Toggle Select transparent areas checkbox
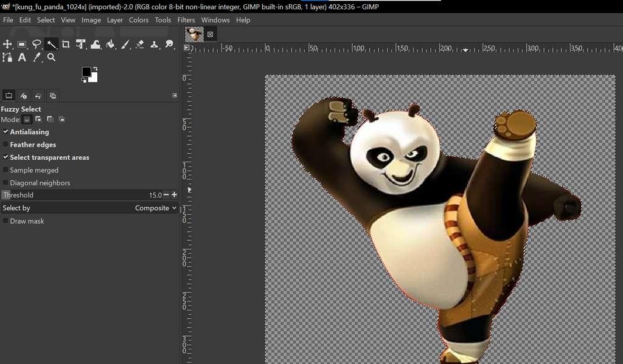Screen dimensions: 623x364 click(5, 157)
